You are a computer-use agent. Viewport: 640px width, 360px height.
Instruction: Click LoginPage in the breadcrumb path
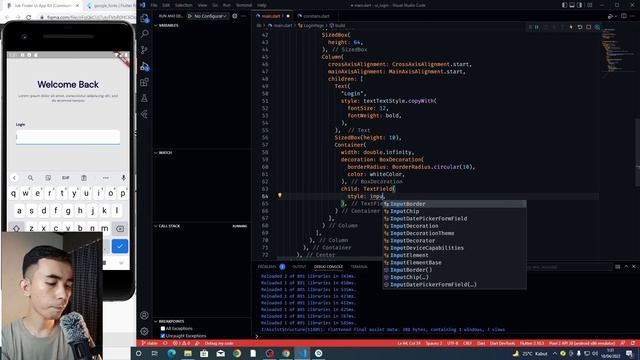(x=313, y=25)
